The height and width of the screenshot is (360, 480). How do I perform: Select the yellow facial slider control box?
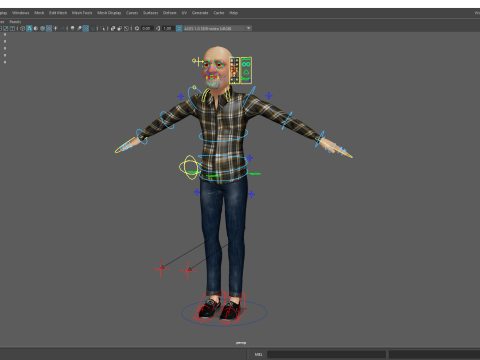pyautogui.click(x=234, y=70)
